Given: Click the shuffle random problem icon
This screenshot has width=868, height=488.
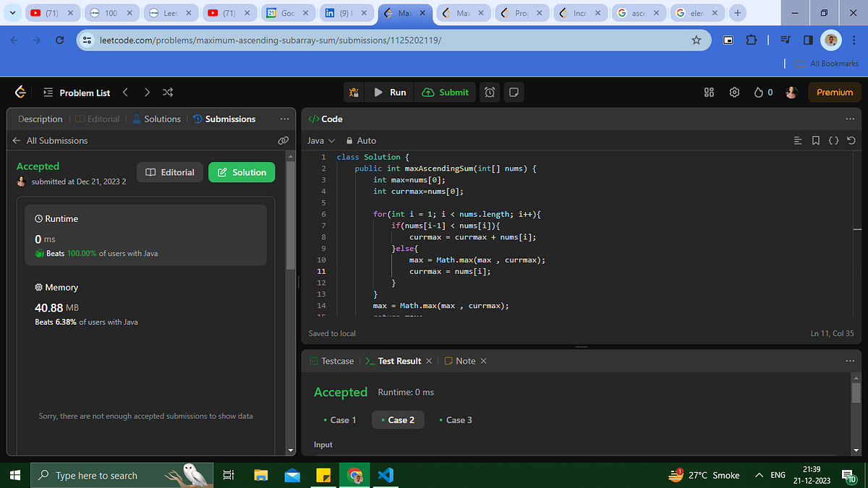Looking at the screenshot, I should [x=168, y=93].
